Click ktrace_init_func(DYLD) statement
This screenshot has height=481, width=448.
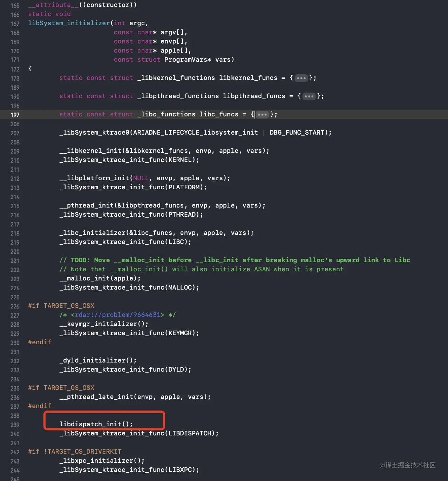(125, 370)
